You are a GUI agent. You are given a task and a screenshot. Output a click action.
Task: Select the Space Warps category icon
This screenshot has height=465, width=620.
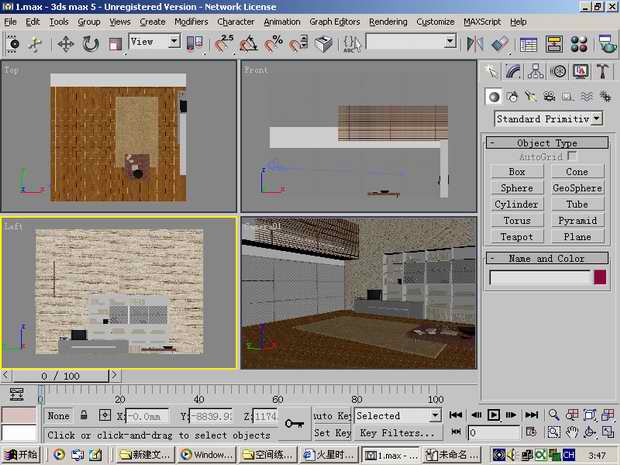pos(586,96)
